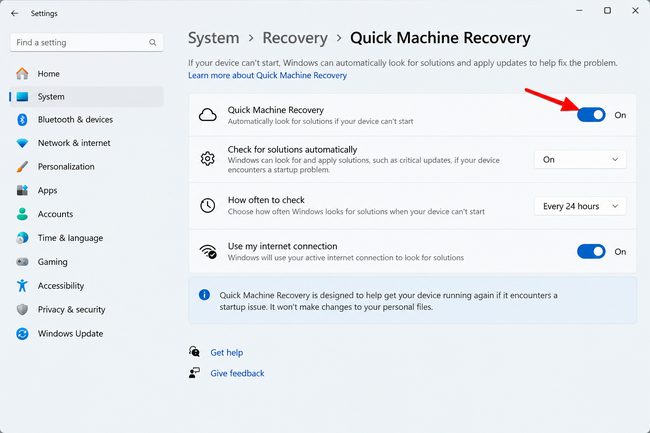Navigate to Recovery breadcrumb

295,38
